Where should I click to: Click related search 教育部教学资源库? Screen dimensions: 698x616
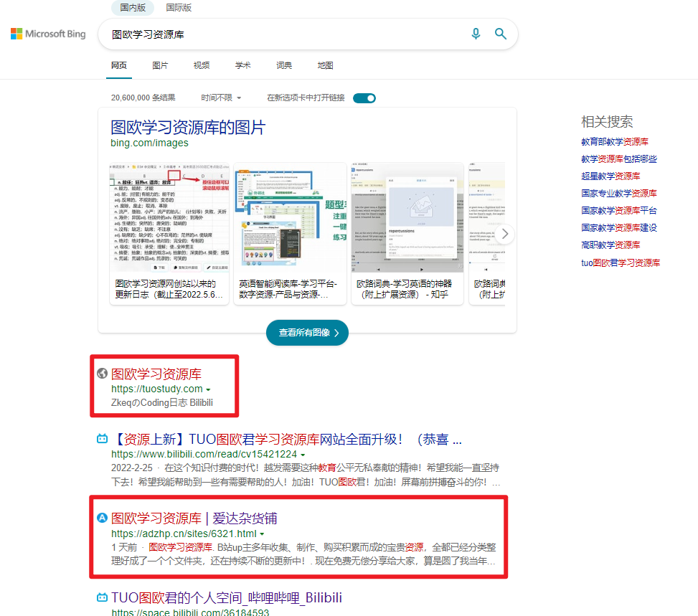615,141
